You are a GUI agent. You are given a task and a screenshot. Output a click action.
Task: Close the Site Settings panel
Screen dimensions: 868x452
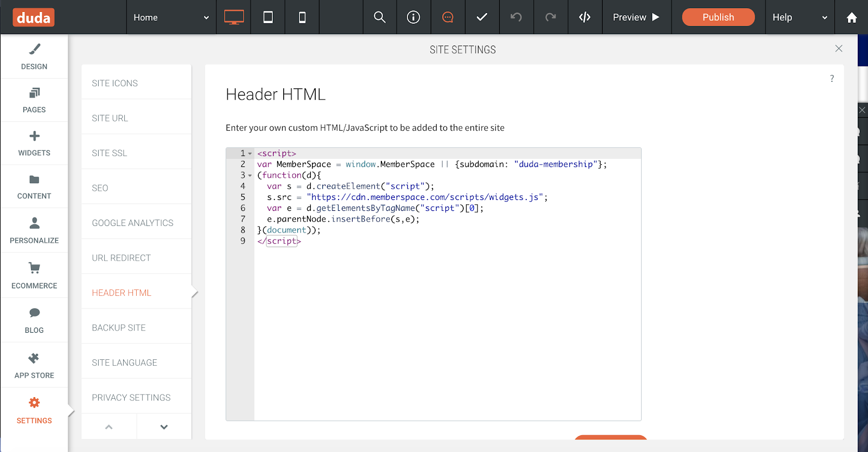tap(839, 49)
